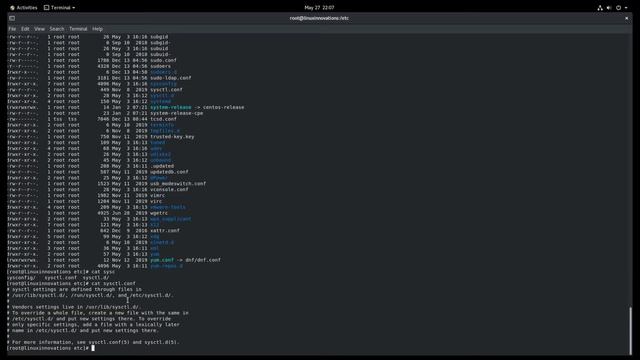Click the terminal window icon in title bar
The width and height of the screenshot is (640, 360).
pos(12,18)
